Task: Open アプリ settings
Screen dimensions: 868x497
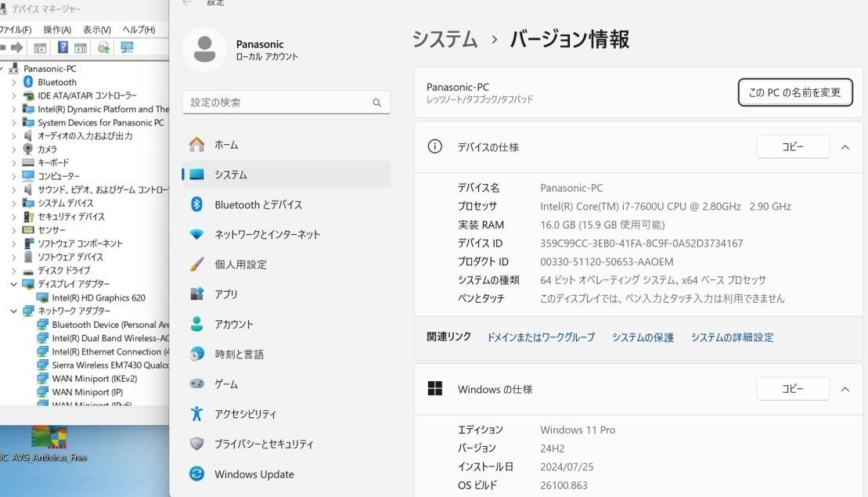Action: coord(286,294)
